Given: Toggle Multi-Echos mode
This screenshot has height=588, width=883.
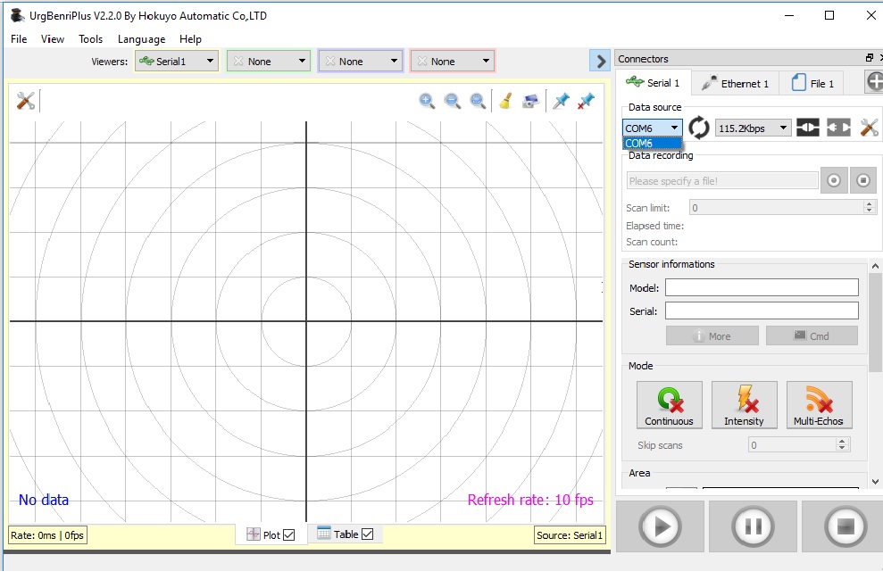Looking at the screenshot, I should [819, 405].
